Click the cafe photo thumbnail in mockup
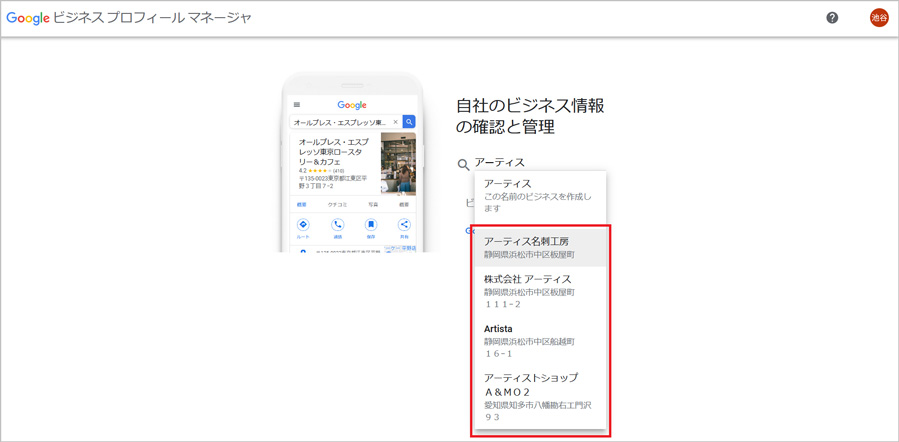Screen dimensions: 899x442 [398, 165]
